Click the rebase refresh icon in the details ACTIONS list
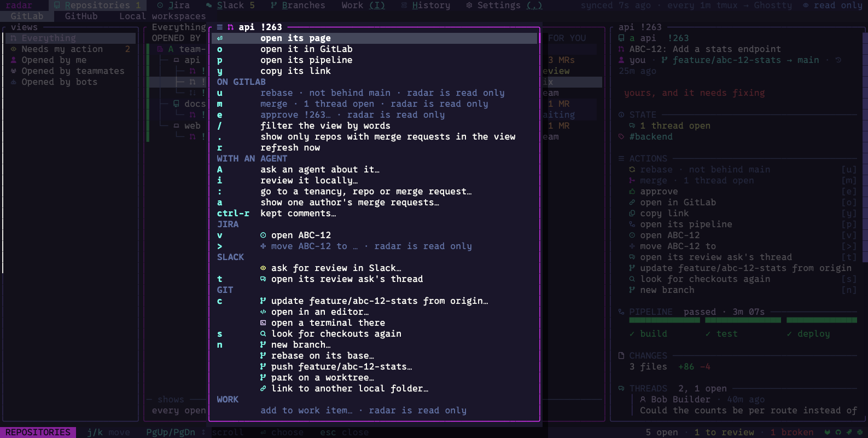The image size is (868, 438). coord(632,170)
